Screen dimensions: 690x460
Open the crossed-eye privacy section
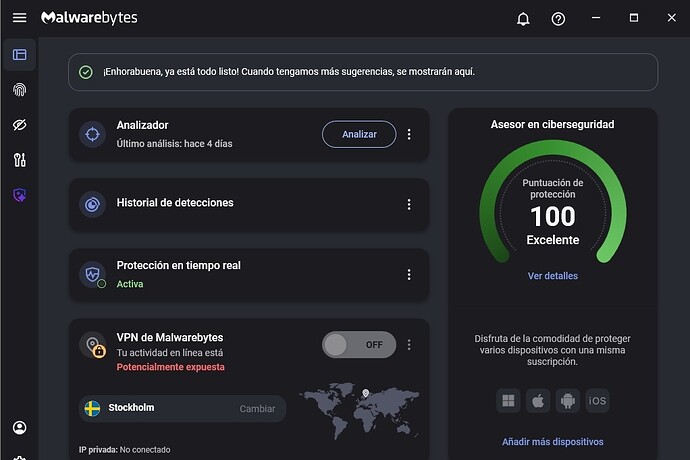(19, 125)
